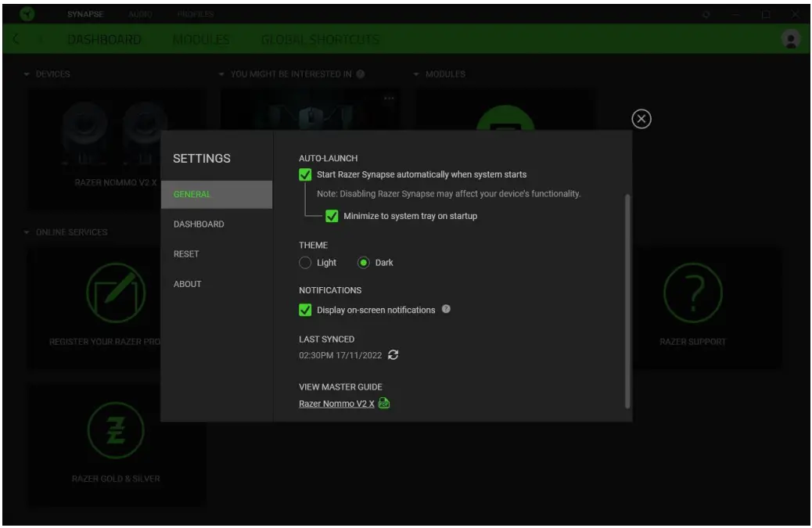The image size is (812, 528).
Task: Uncheck Start Razer Synapse automatically checkbox
Action: (x=306, y=174)
